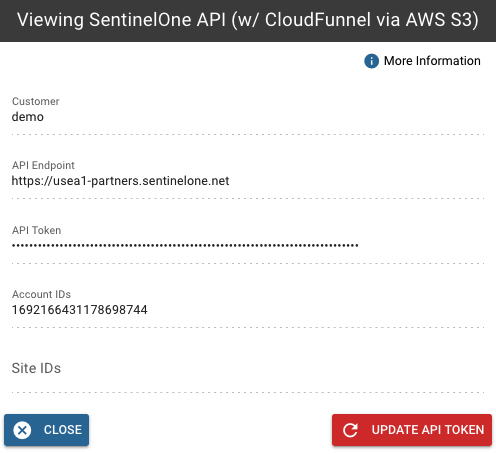Focus the empty Site IDs field

click(x=248, y=368)
